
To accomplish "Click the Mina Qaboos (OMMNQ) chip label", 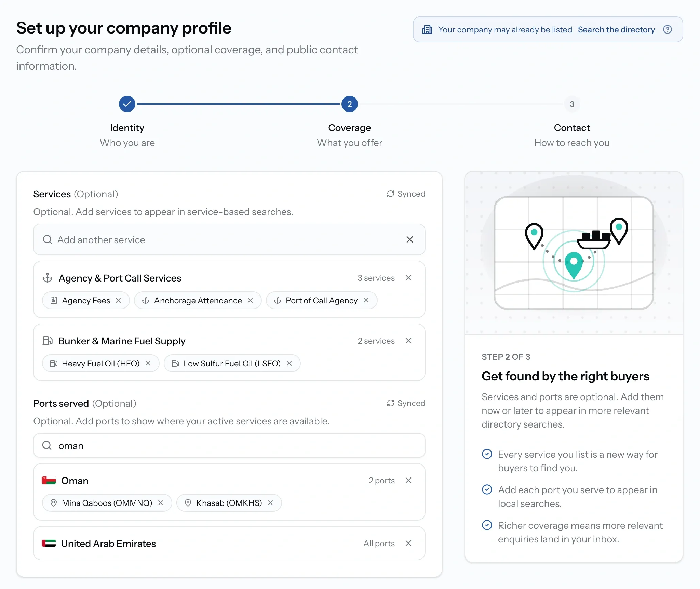I will tap(107, 503).
